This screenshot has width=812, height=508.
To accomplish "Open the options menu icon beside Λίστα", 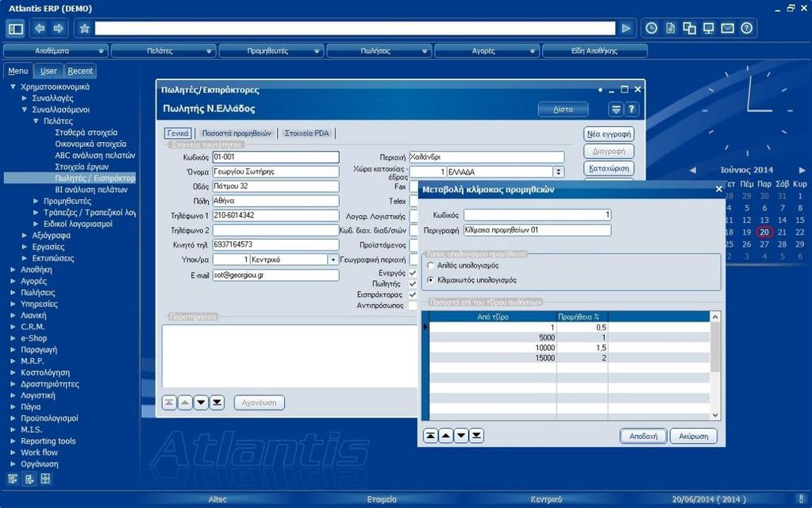I will [616, 110].
